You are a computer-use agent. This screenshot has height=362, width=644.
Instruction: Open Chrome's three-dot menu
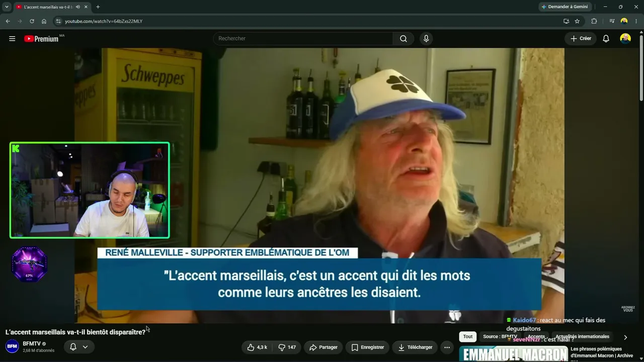tap(637, 21)
